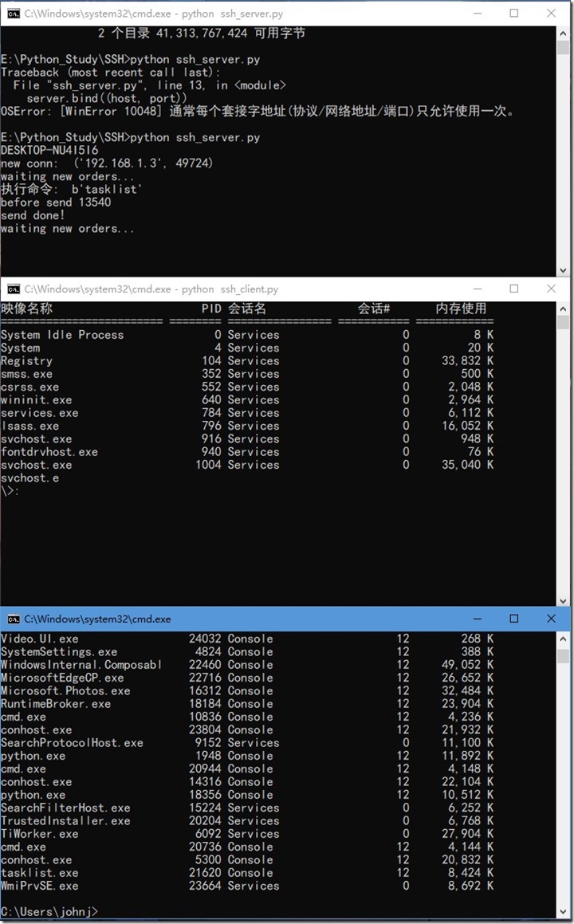The width and height of the screenshot is (574, 924).
Task: Close the ssh_server.py console window
Action: click(551, 13)
